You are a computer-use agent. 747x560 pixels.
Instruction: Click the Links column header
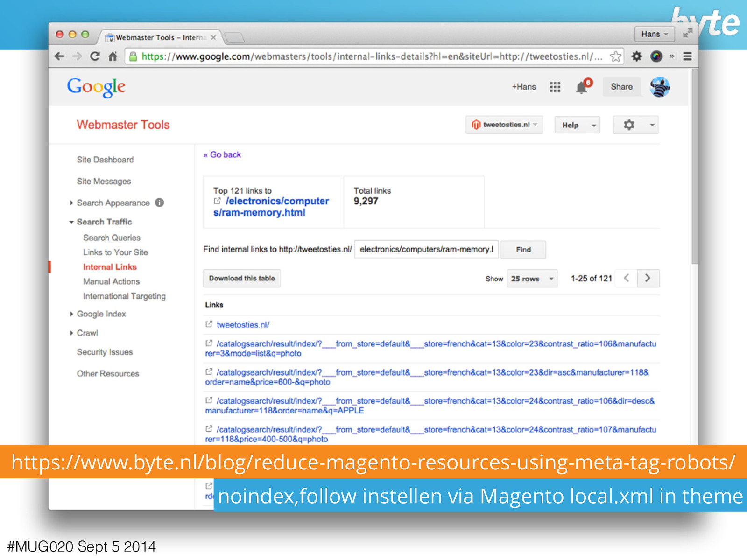214,305
